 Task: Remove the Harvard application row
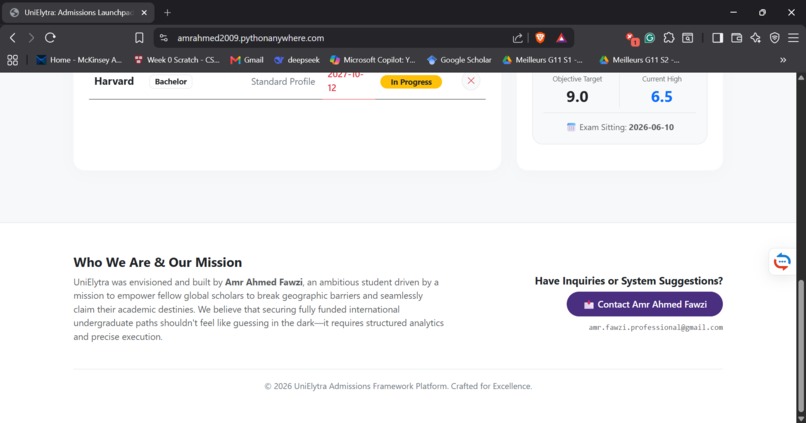click(471, 81)
